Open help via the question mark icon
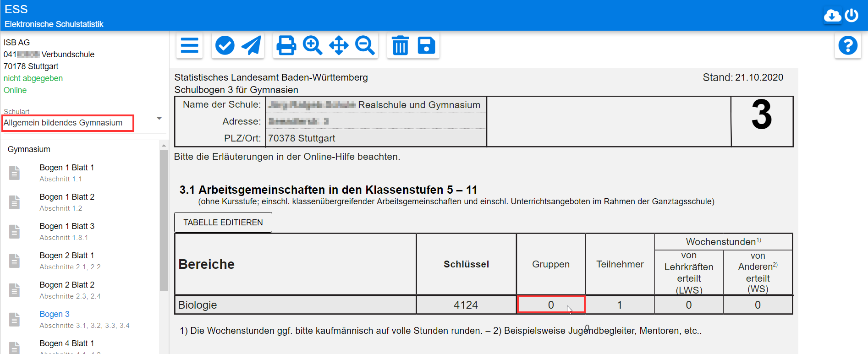Screen dimensions: 868x354 (x=847, y=45)
